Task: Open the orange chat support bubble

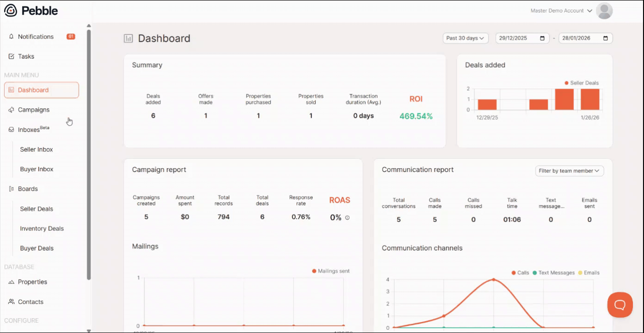Action: pos(620,305)
